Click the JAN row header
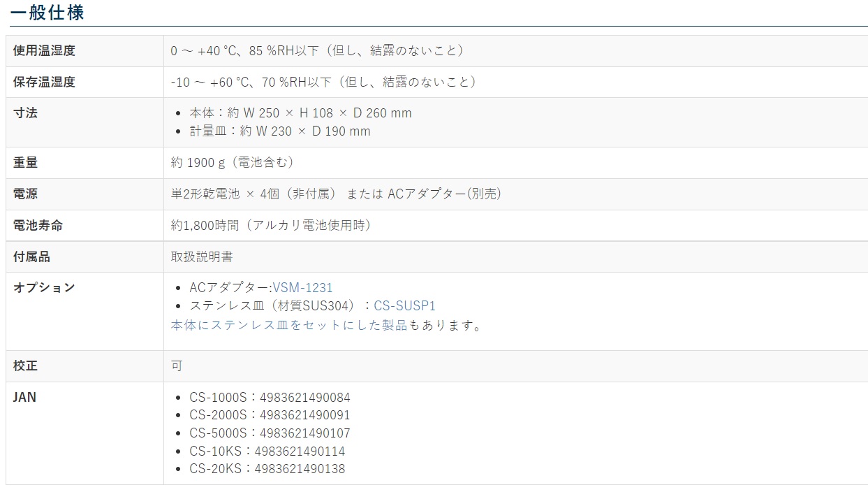The height and width of the screenshot is (499, 868). click(25, 397)
